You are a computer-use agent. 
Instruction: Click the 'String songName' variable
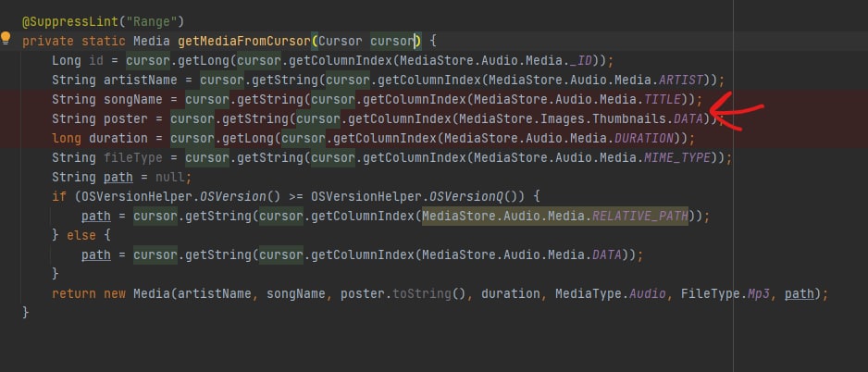pos(106,100)
